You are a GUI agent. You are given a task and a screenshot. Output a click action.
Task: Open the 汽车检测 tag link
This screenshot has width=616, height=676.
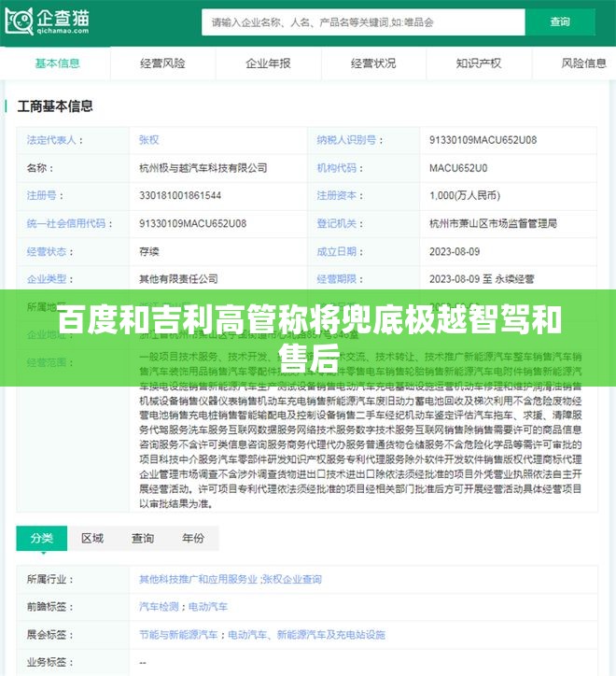pyautogui.click(x=159, y=607)
